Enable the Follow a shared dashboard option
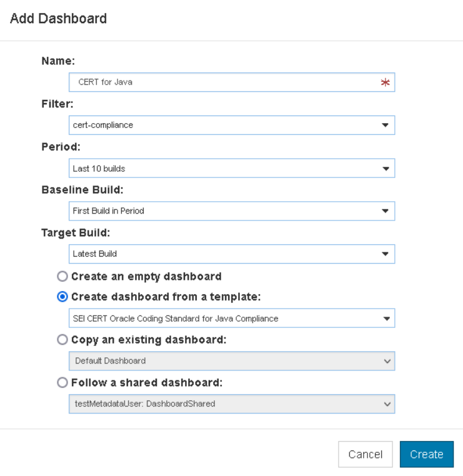The width and height of the screenshot is (463, 476). (x=62, y=382)
